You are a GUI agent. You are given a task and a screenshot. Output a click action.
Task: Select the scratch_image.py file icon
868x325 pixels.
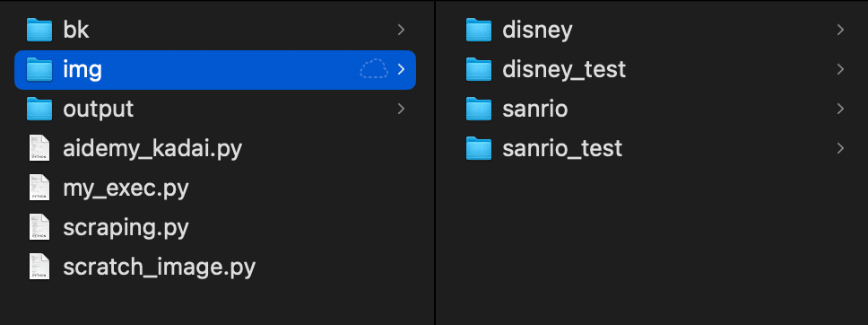(x=39, y=267)
